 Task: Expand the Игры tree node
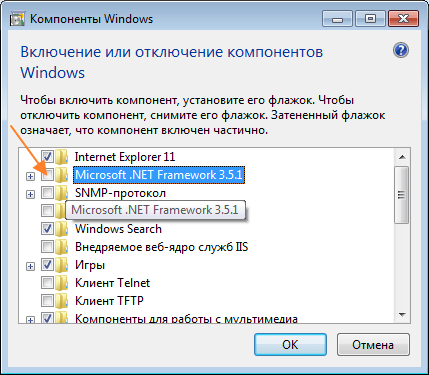[x=30, y=266]
